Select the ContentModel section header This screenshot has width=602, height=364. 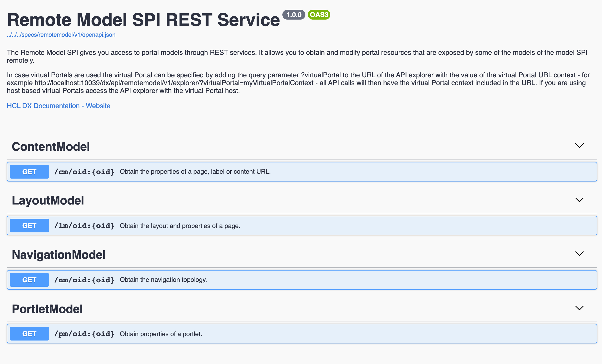pyautogui.click(x=51, y=146)
